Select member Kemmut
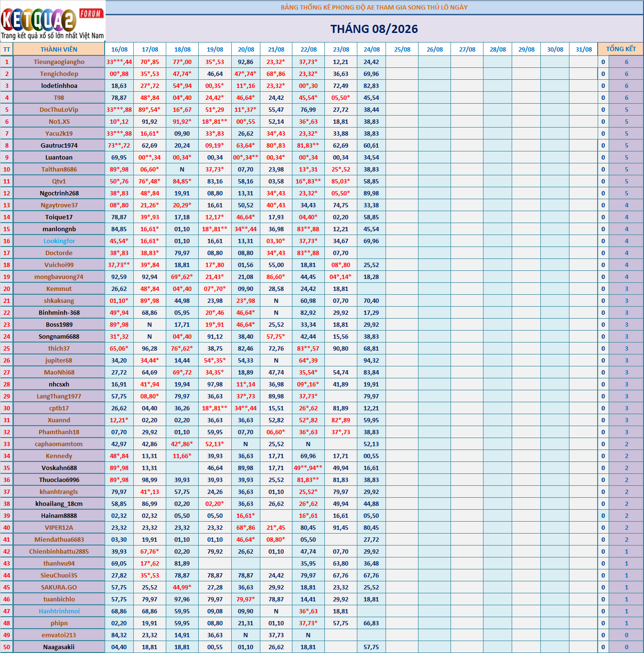The image size is (644, 653). click(x=59, y=289)
